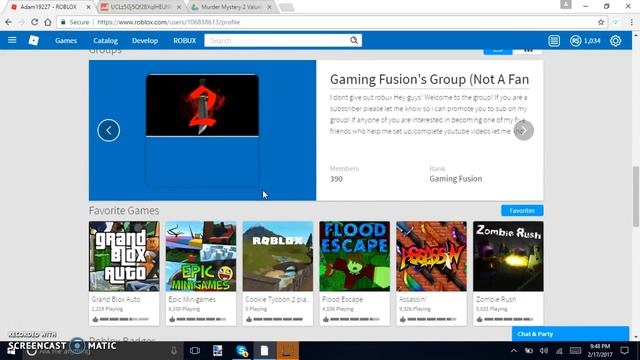Open the Skype taskbar icon

(242, 351)
